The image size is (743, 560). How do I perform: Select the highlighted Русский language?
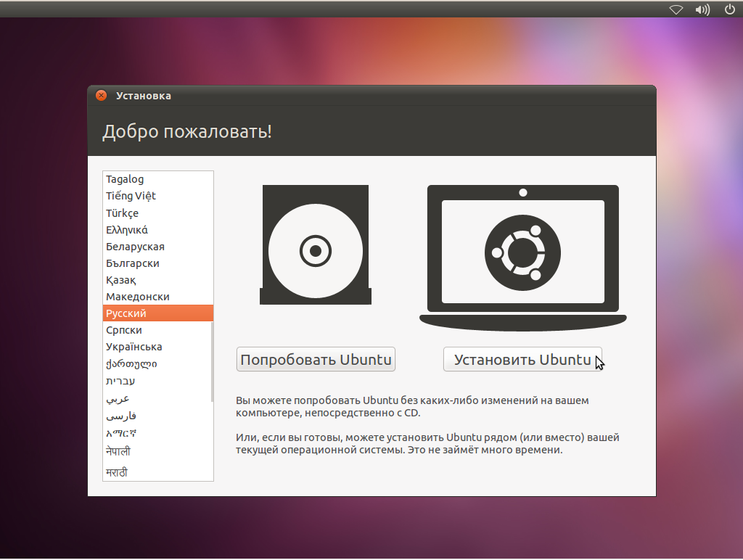point(157,313)
